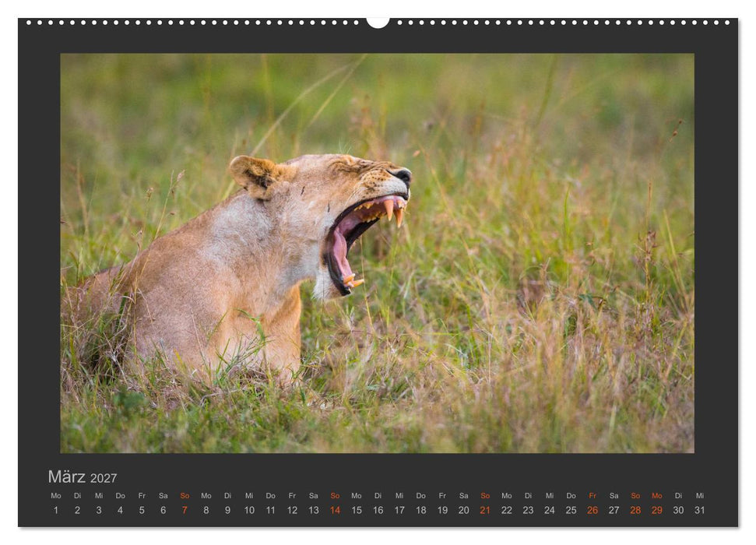Image resolution: width=756 pixels, height=545 pixels.
Task: Select the orange holiday date 26
Action: pos(592,510)
